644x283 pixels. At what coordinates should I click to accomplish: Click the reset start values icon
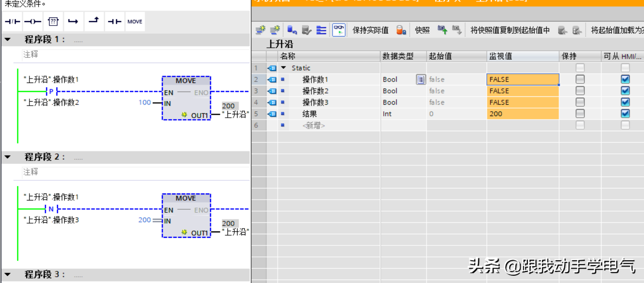pyautogui.click(x=292, y=30)
